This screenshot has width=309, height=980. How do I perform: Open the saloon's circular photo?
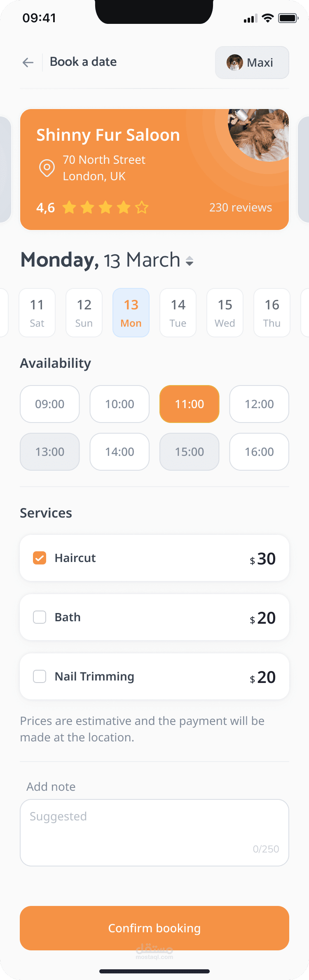pos(258,134)
